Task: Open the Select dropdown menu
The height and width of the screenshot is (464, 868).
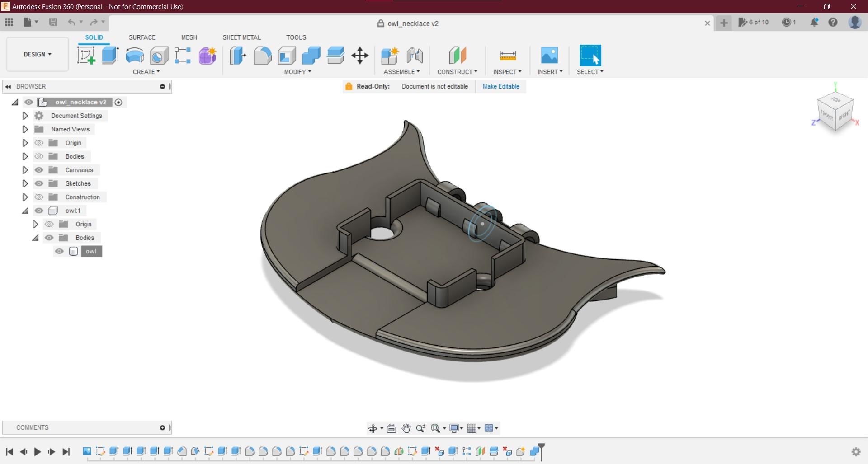Action: click(590, 71)
